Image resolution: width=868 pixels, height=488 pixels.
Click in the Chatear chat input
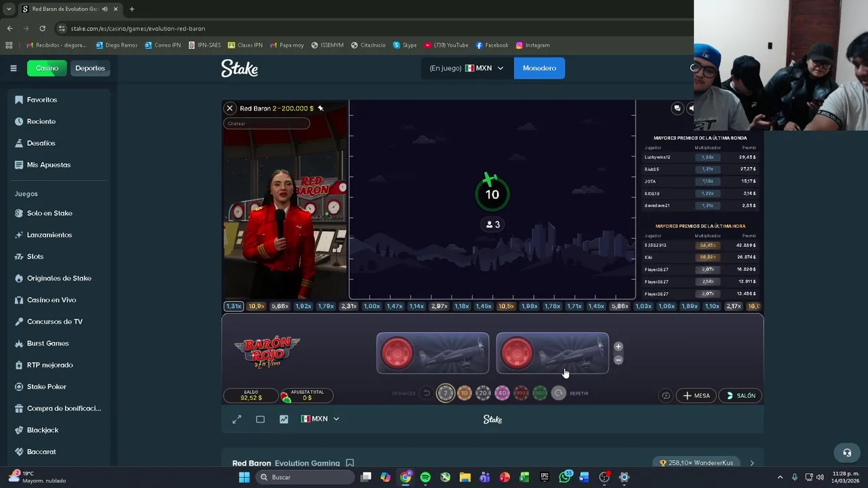(267, 123)
